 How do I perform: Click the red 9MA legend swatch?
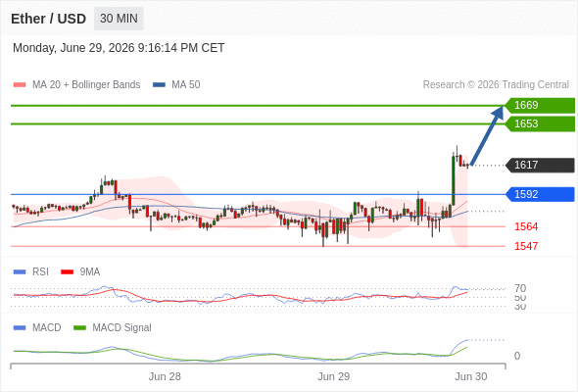pyautogui.click(x=67, y=272)
